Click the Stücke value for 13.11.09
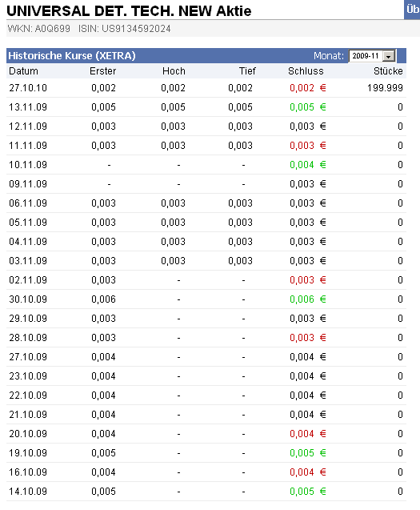420x510 pixels. [400, 107]
